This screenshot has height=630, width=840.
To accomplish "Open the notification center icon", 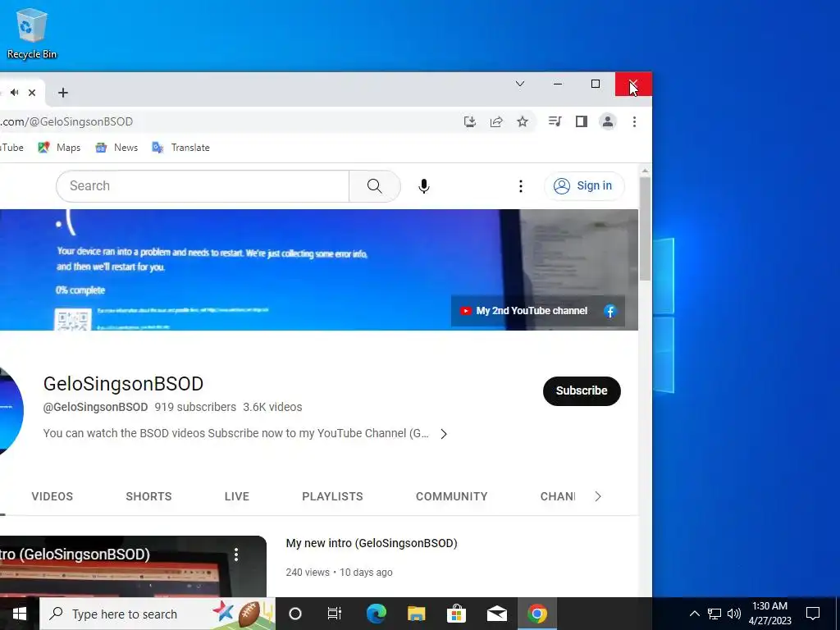I will [813, 614].
